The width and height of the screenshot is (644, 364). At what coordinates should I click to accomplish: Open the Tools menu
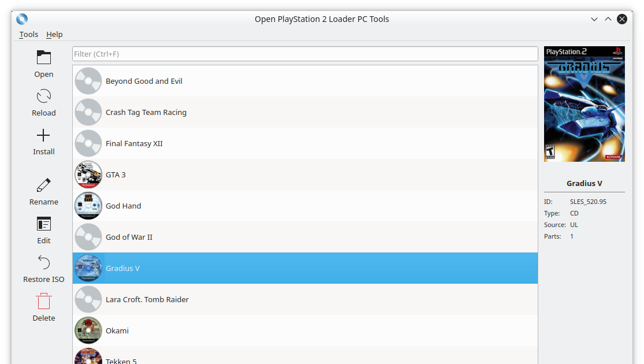click(x=29, y=35)
